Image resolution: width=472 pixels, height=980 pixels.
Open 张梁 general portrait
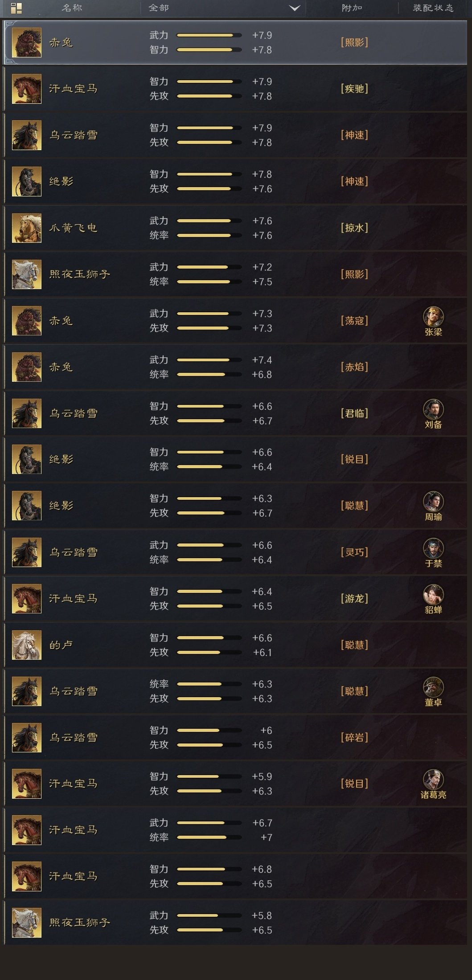coord(433,317)
